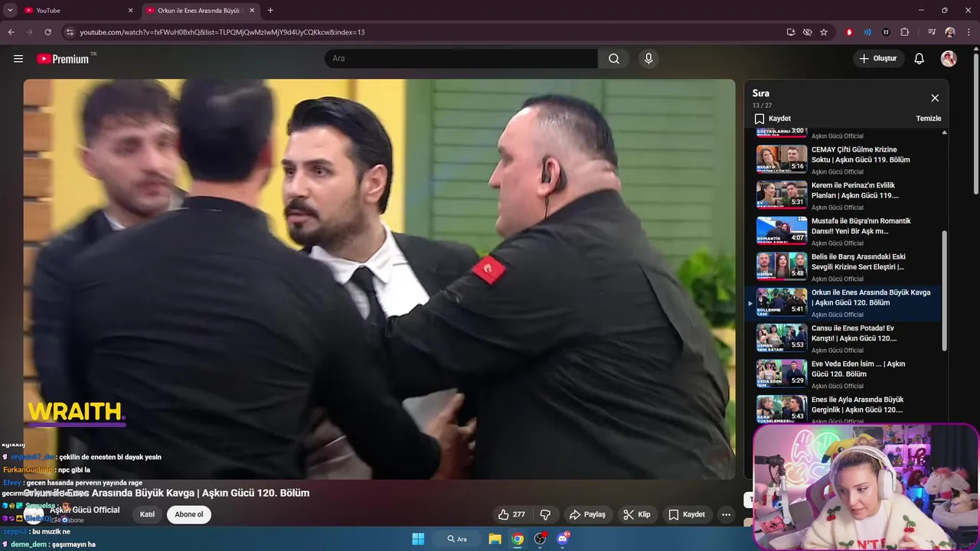
Task: Open the black cat extension icon
Action: point(886,32)
